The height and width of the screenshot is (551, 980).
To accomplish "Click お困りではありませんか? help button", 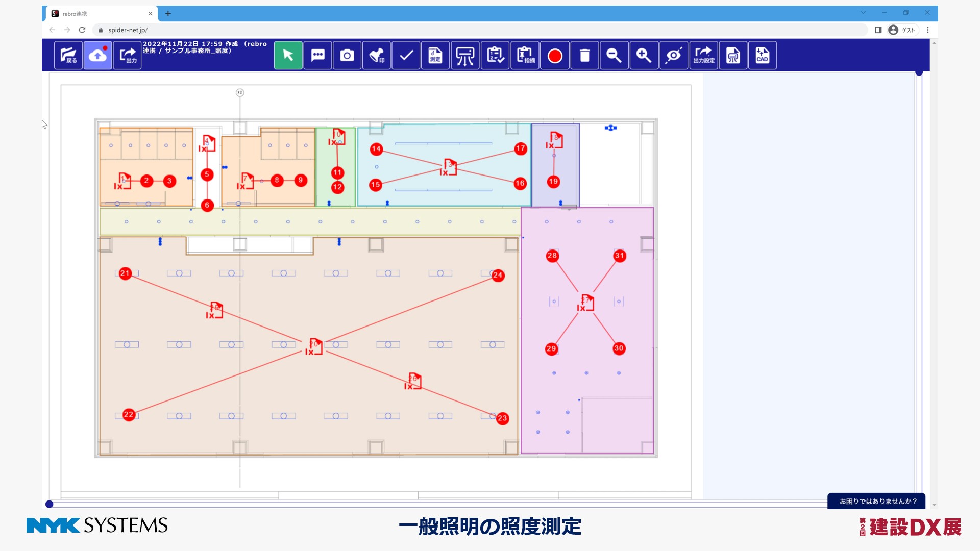I will [878, 501].
